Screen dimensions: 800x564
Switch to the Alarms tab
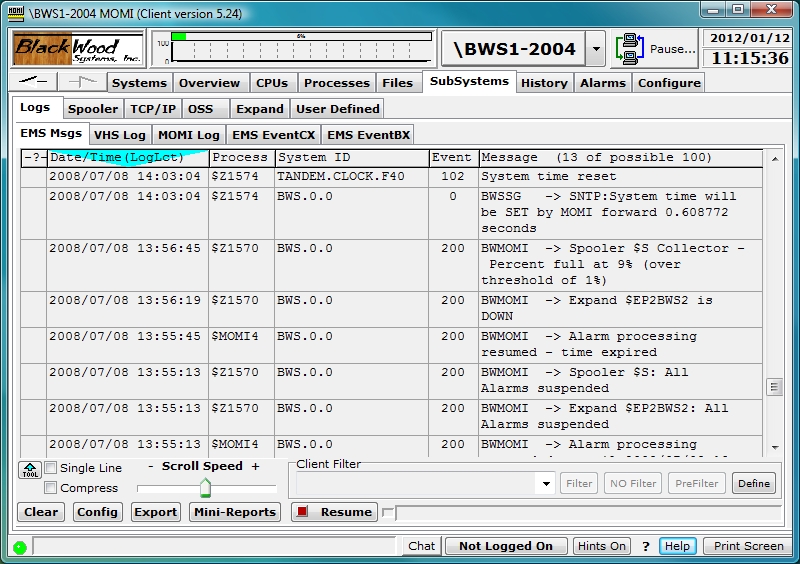tap(603, 83)
